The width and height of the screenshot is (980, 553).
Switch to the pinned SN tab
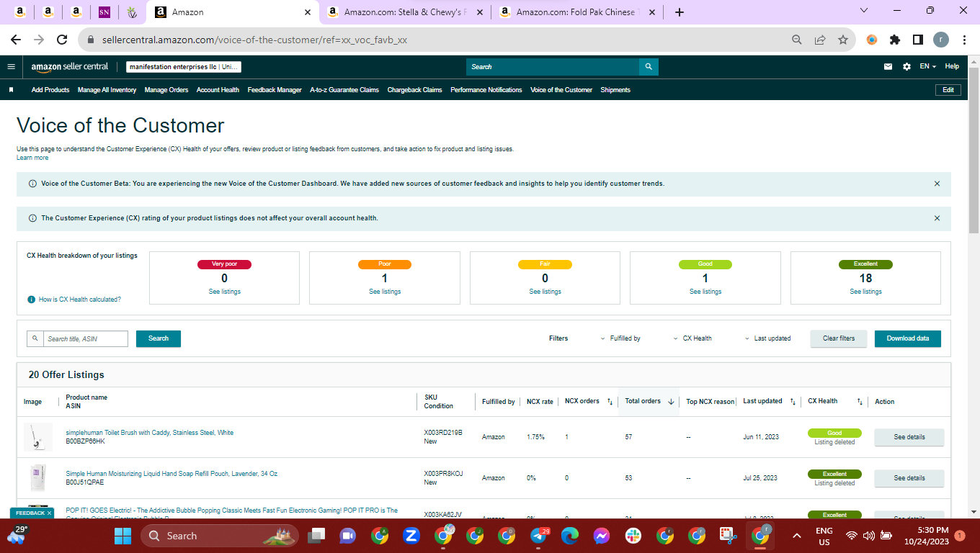click(104, 12)
